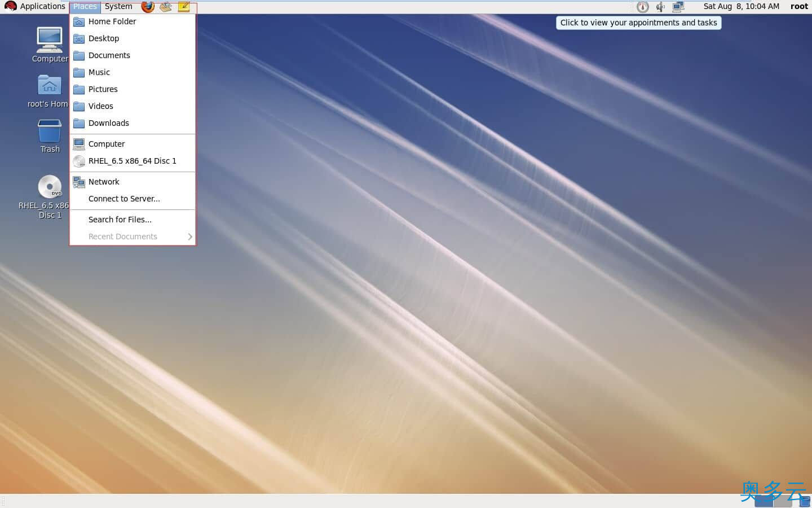
Task: Open the System menu
Action: click(x=118, y=6)
